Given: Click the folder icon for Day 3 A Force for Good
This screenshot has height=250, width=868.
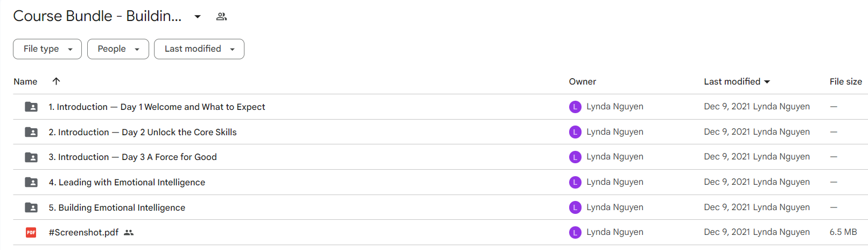Looking at the screenshot, I should pyautogui.click(x=31, y=157).
